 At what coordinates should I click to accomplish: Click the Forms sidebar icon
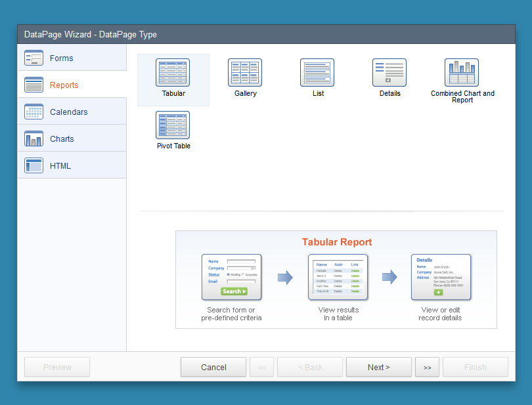click(x=33, y=58)
